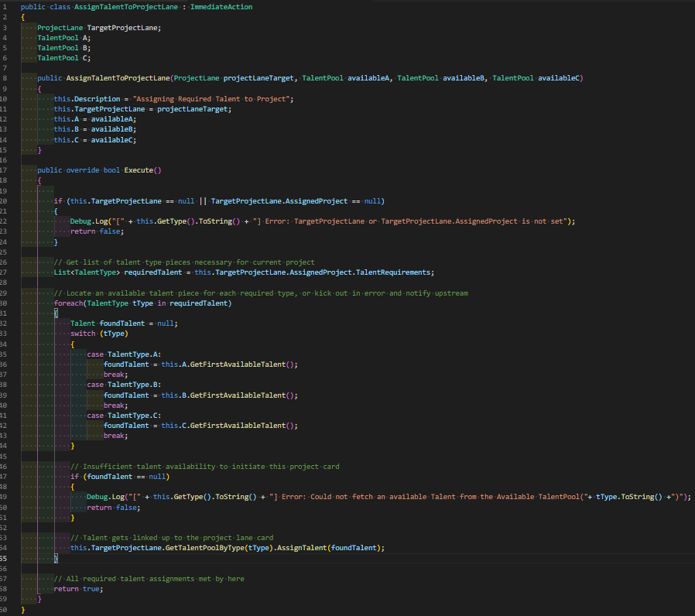Place cursor on 'this.C = availableC;'
The image size is (695, 616).
point(95,139)
